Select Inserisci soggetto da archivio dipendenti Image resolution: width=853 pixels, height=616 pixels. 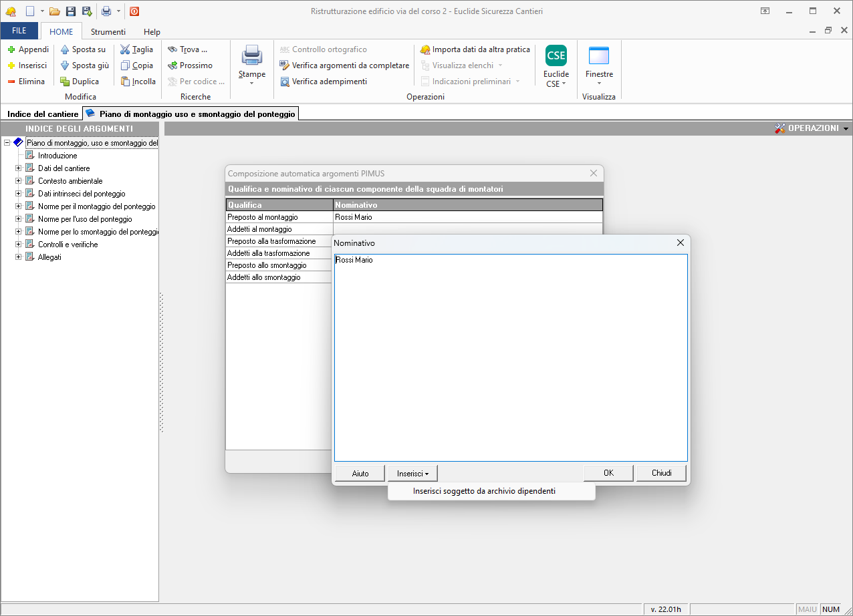pos(484,491)
